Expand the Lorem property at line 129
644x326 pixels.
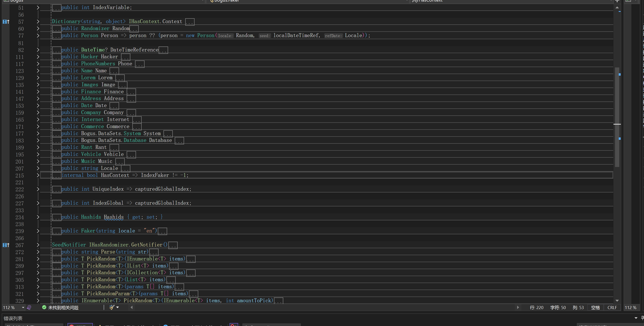pos(38,78)
